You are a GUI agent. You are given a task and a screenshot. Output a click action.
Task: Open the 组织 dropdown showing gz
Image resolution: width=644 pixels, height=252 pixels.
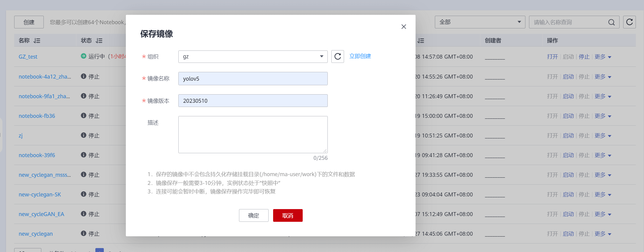253,57
